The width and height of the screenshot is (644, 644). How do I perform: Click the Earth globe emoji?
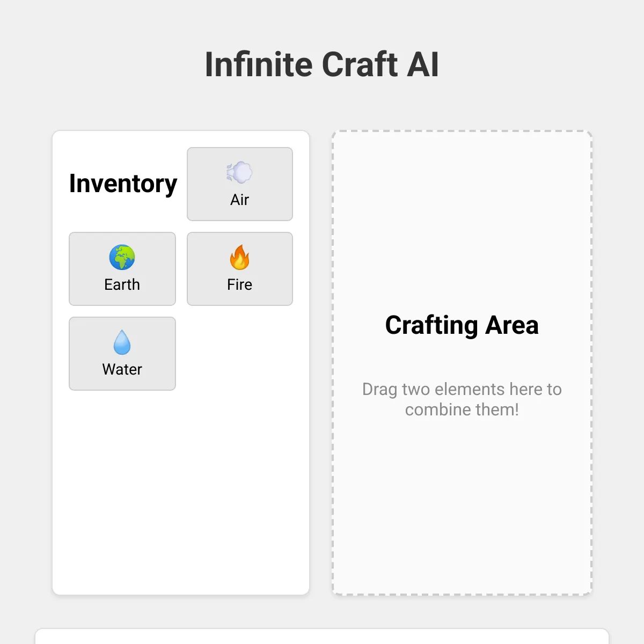click(122, 258)
